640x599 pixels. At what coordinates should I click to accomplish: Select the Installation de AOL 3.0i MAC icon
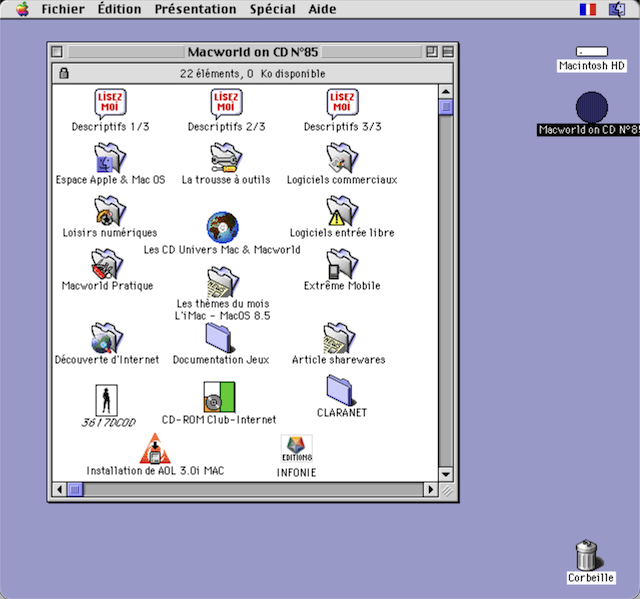[155, 448]
